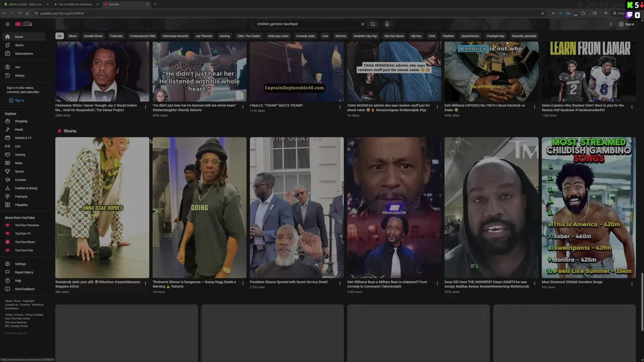Reload the page in browser

point(20,13)
